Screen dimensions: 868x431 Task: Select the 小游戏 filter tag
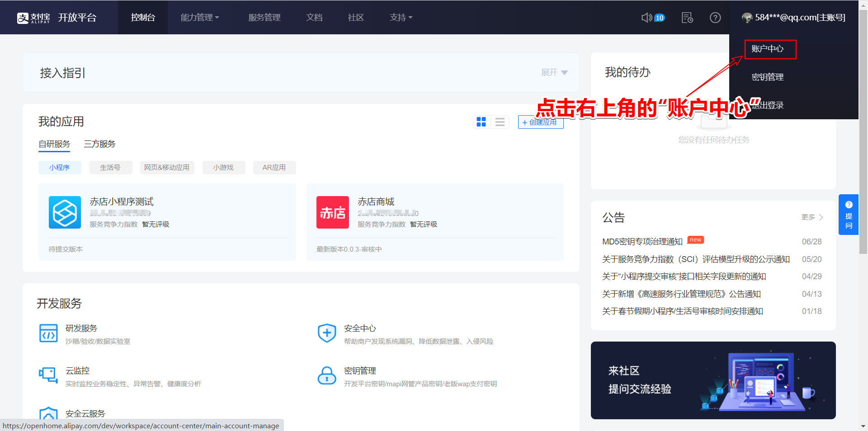tap(223, 168)
